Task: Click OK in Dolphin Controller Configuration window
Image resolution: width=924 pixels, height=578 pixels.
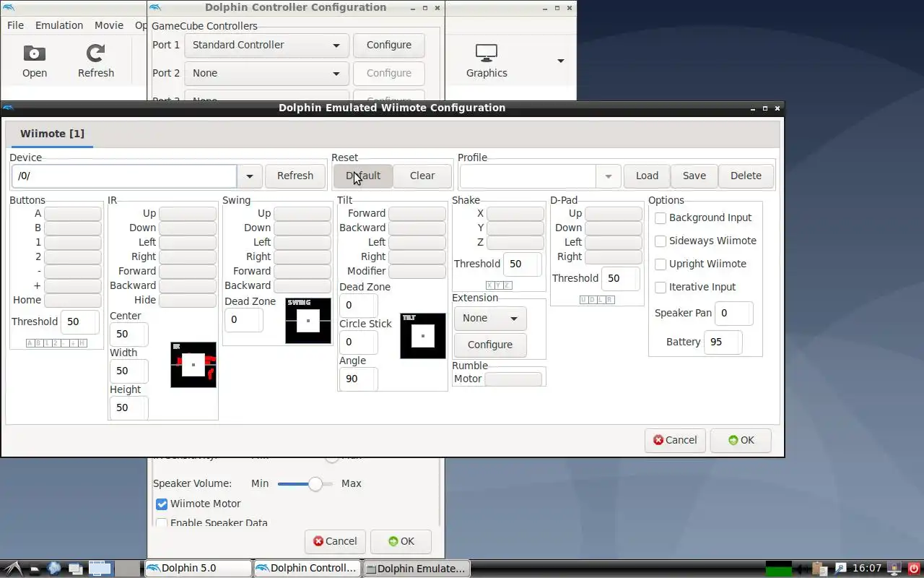Action: coord(401,541)
